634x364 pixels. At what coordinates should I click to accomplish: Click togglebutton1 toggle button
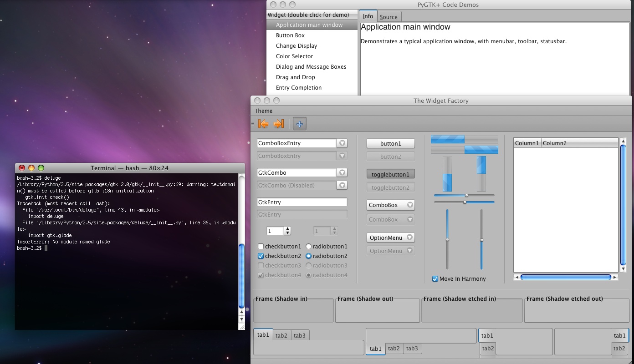390,174
